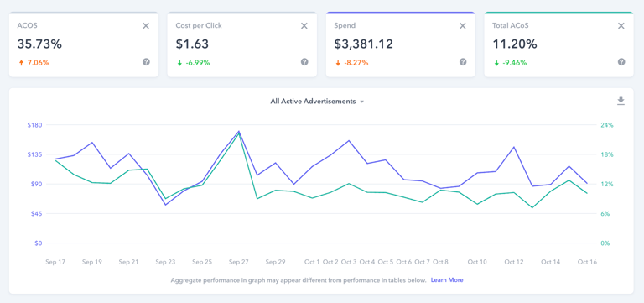Download the chart data
Image resolution: width=644 pixels, height=303 pixels.
tap(621, 101)
